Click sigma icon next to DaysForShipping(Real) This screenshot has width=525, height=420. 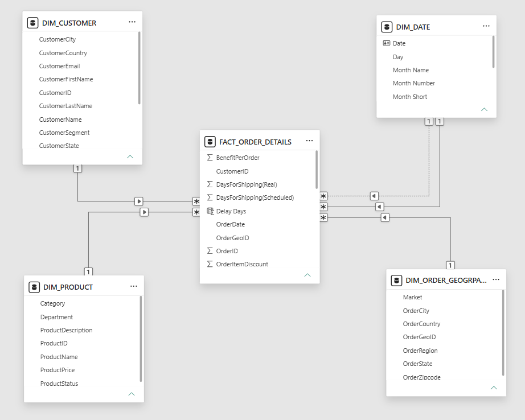coord(210,184)
